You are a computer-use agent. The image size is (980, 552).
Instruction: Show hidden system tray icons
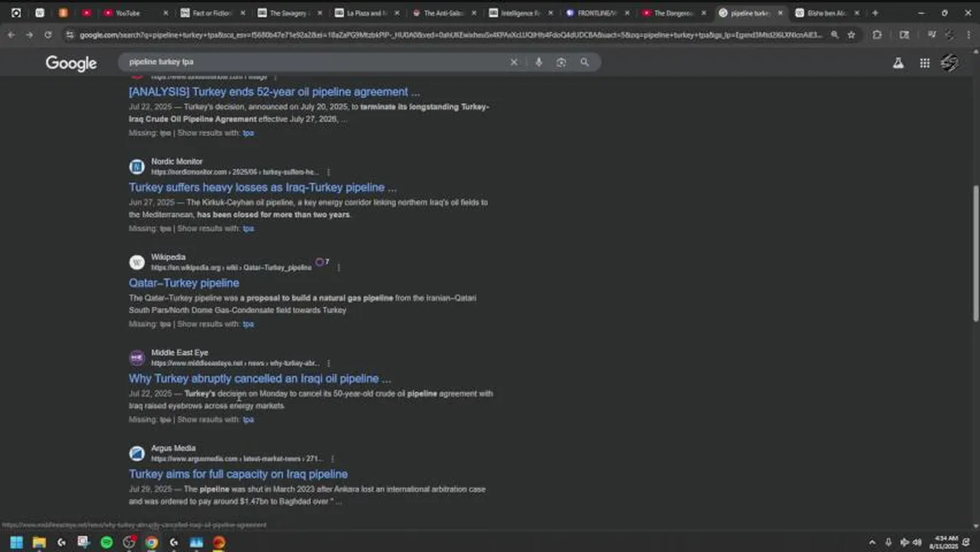872,542
